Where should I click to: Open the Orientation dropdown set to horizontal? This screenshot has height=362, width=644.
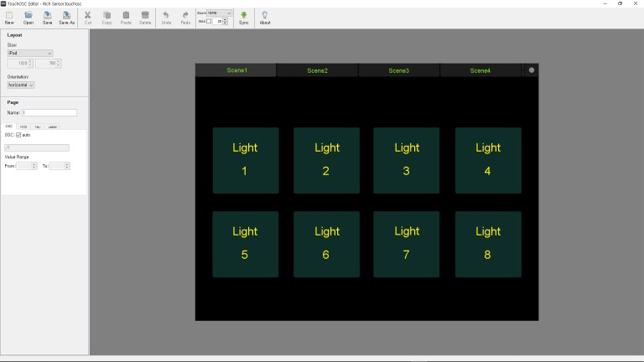(x=21, y=85)
